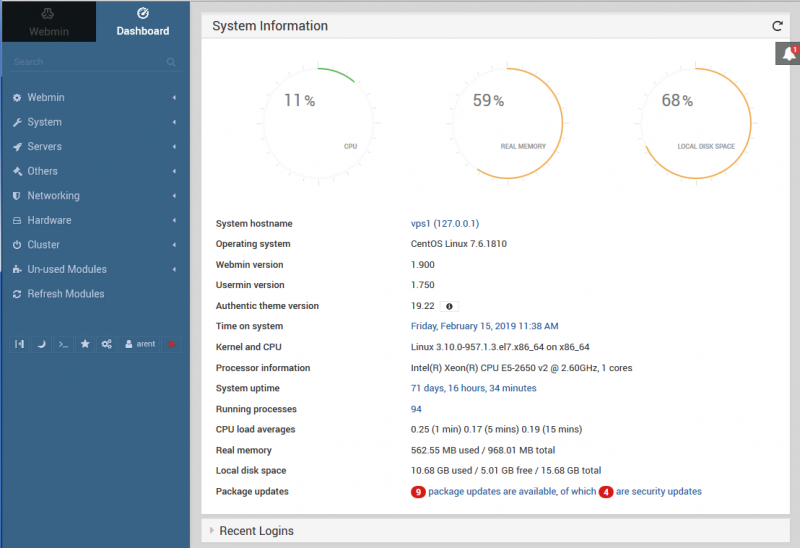Click the Local Disk Space 68% gauge
Image resolution: width=800 pixels, height=548 pixels.
tap(696, 123)
